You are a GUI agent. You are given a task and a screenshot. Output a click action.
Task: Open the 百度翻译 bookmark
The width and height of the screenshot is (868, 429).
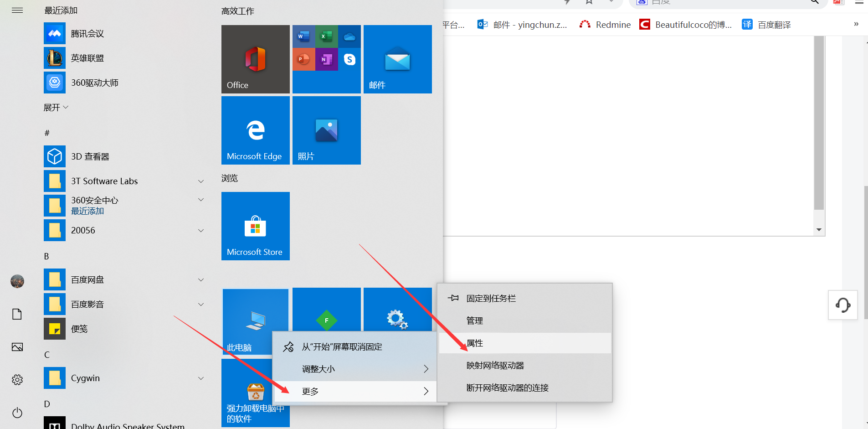(766, 25)
